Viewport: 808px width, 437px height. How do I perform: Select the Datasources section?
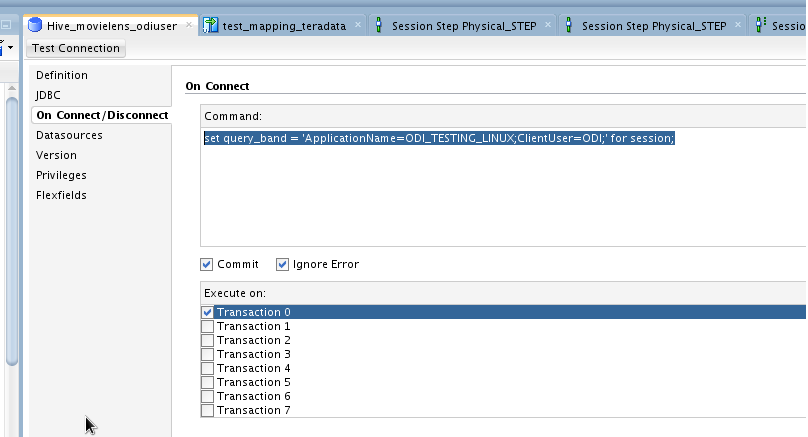click(x=69, y=135)
